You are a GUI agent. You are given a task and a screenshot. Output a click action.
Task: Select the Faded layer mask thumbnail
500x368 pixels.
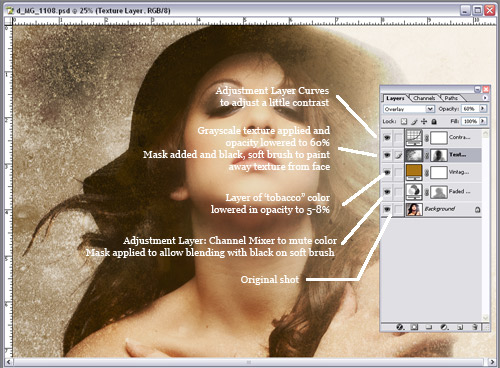439,192
